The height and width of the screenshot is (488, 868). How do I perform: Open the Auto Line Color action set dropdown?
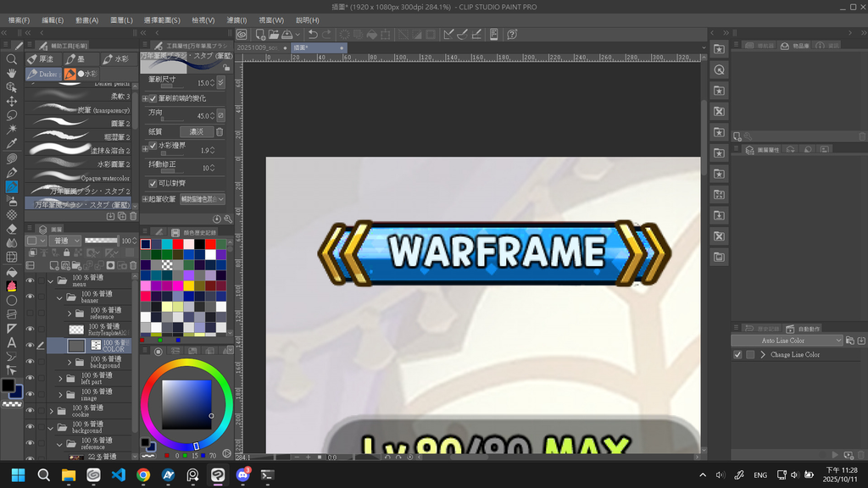[838, 341]
